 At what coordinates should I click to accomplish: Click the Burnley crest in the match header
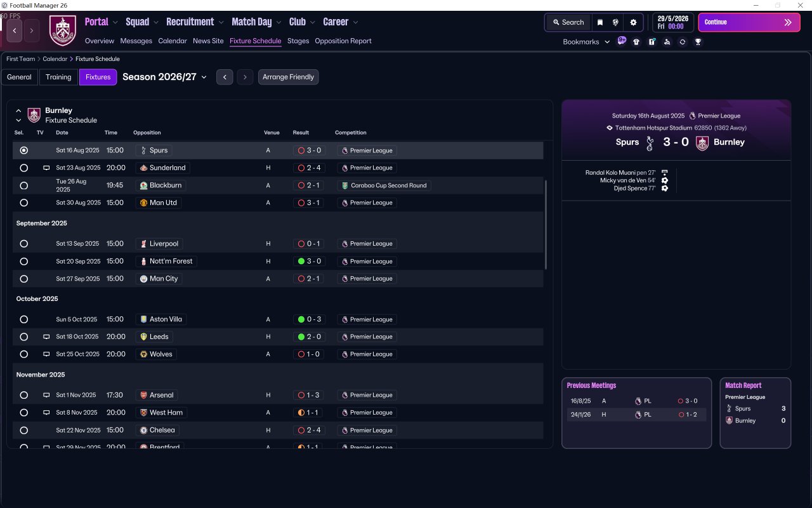click(702, 143)
